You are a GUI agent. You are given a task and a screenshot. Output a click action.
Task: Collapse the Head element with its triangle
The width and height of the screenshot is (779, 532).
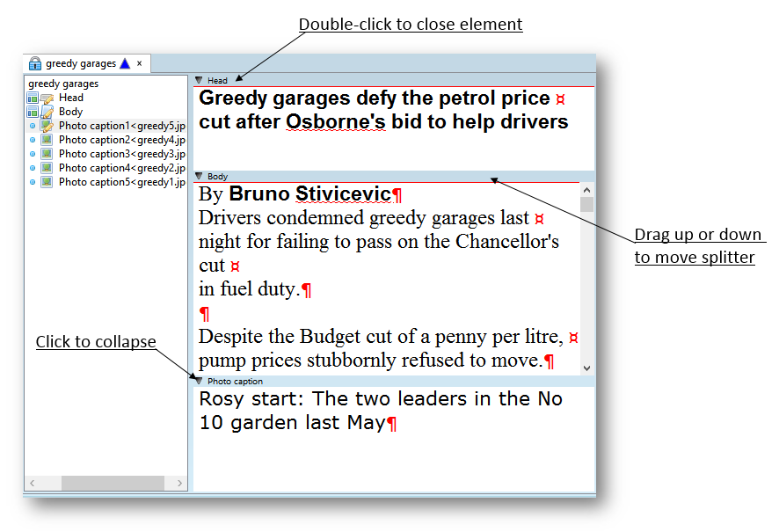199,80
